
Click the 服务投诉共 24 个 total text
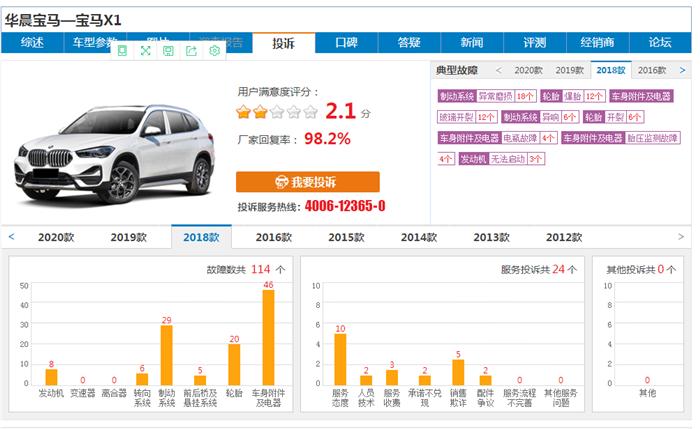(539, 270)
